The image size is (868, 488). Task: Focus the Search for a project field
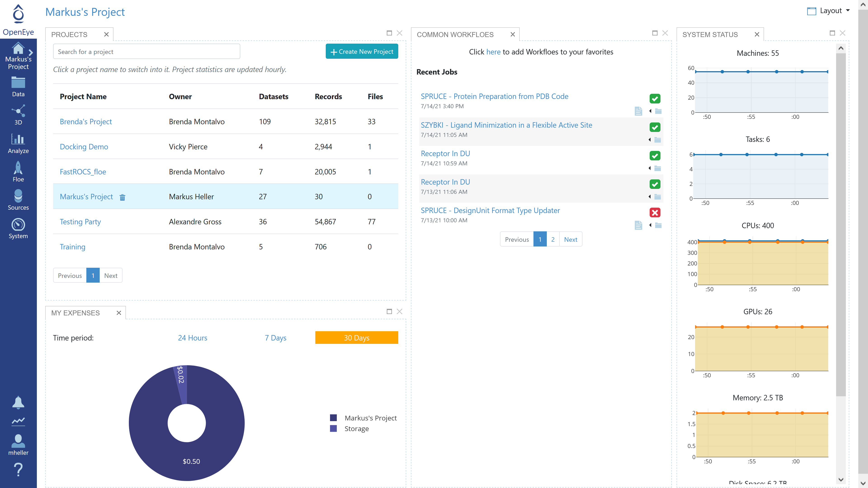click(146, 52)
